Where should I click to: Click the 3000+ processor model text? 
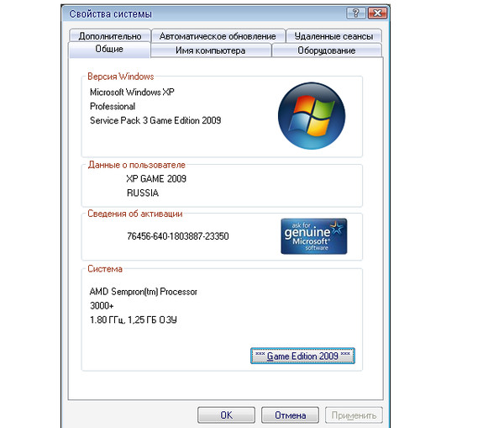pyautogui.click(x=102, y=306)
